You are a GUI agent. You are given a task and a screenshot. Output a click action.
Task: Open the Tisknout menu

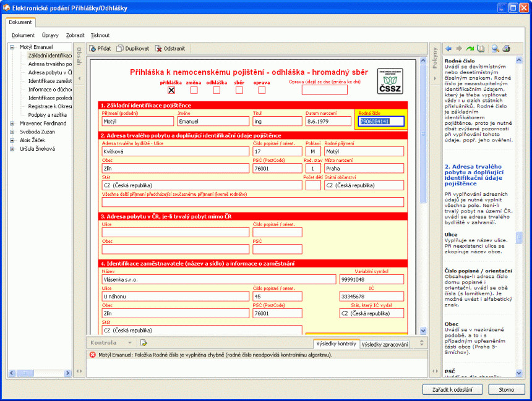tap(100, 35)
